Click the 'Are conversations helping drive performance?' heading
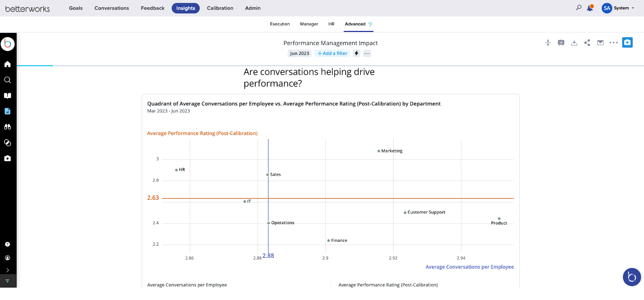The image size is (644, 300). pyautogui.click(x=309, y=78)
